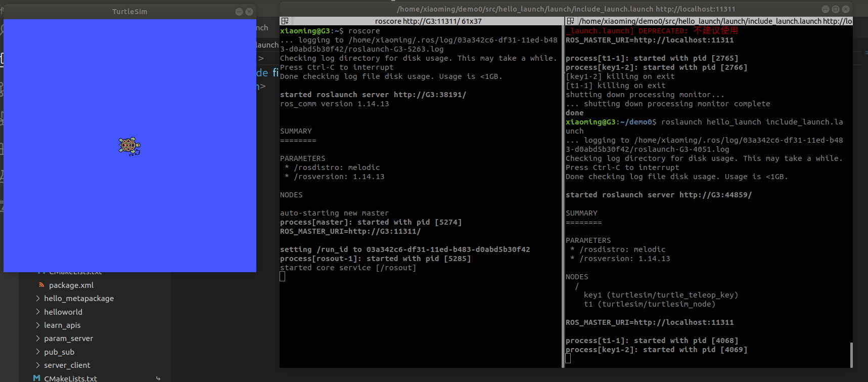
Task: Click 'started roslaunch server http://G3:44859/' text
Action: click(659, 195)
